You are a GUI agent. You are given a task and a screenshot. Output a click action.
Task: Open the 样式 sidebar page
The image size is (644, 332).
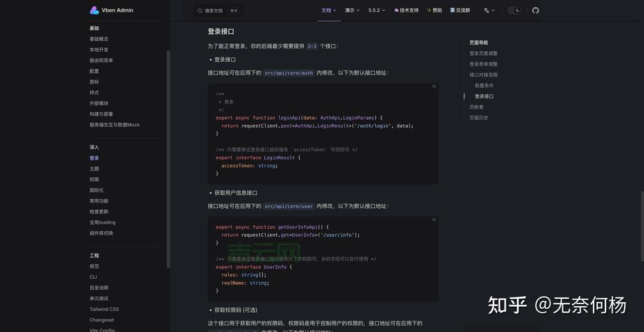(94, 92)
